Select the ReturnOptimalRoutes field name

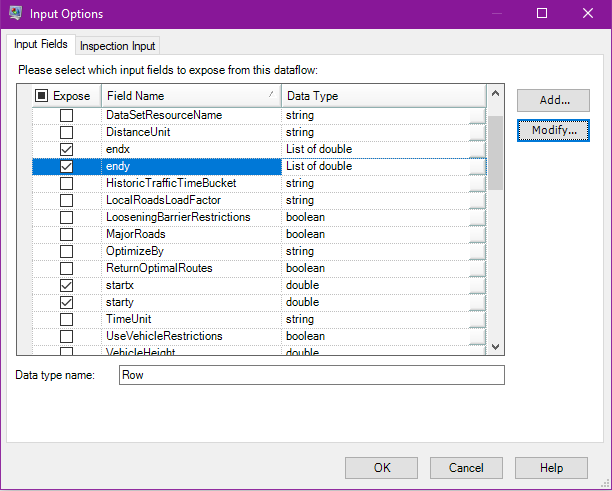coord(159,268)
